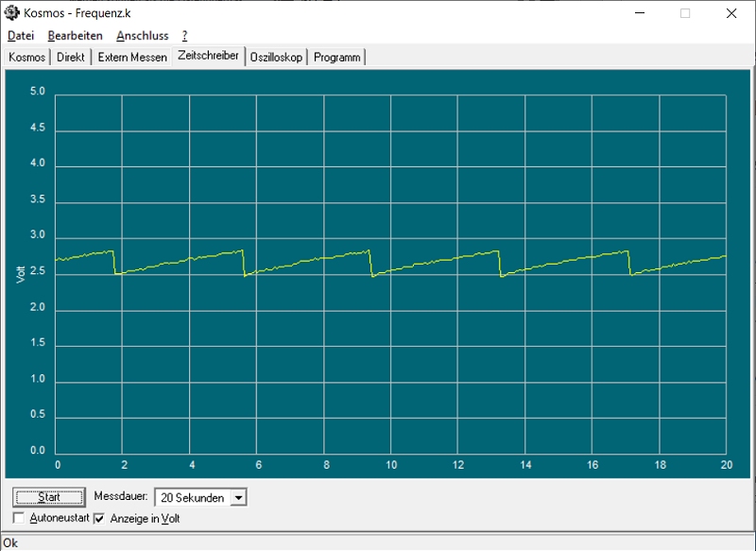Open the Bearbeiten menu
756x551 pixels.
[x=75, y=36]
